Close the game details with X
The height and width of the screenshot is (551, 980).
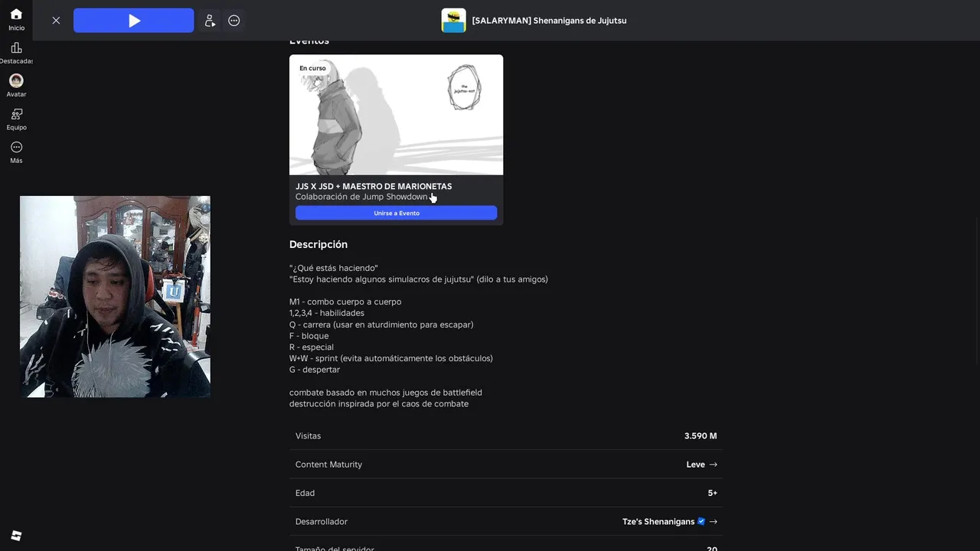[56, 21]
